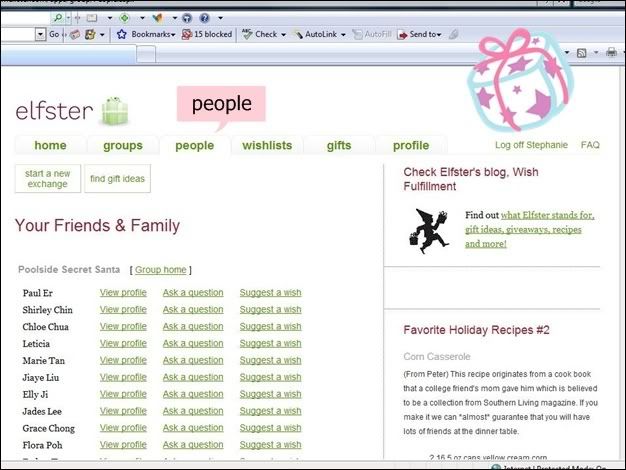The width and height of the screenshot is (626, 470).
Task: View profile of Flora Poh
Action: [123, 445]
